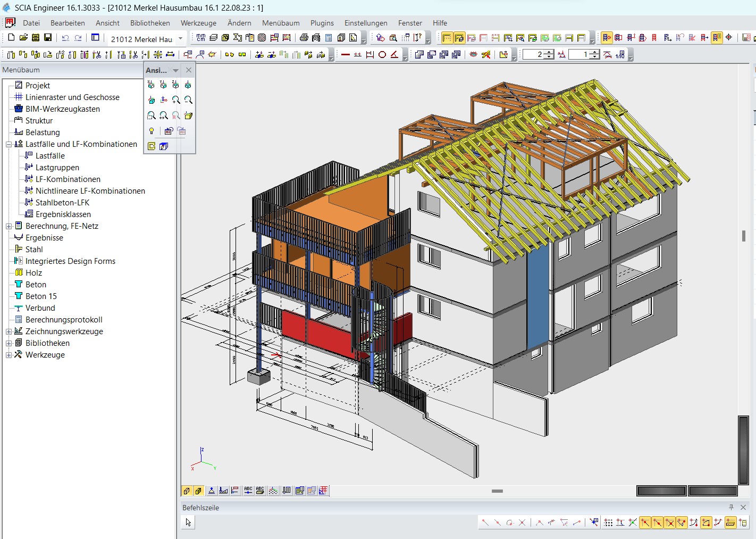Click the vertical scrollbar thumb of the 3D view

tap(744, 236)
